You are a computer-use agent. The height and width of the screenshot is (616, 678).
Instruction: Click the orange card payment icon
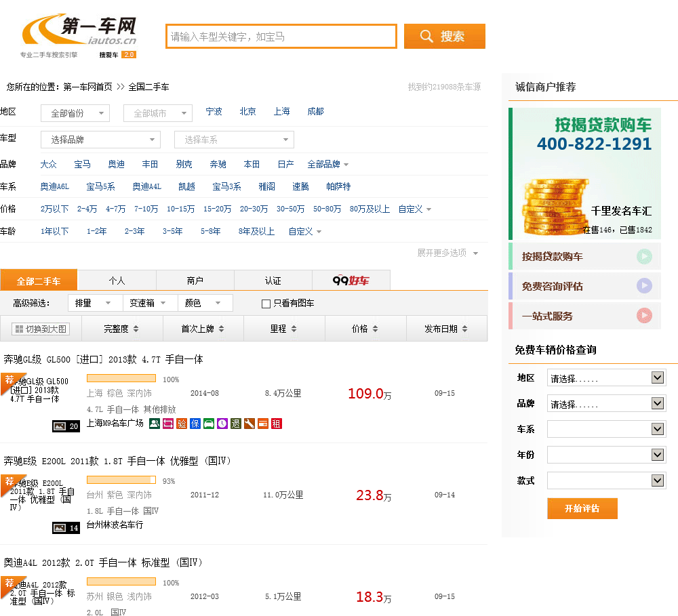(263, 424)
